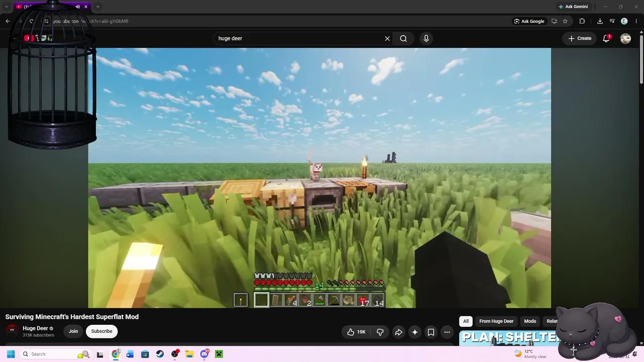Open Minecraft from the taskbar
The height and width of the screenshot is (362, 644).
coord(219,354)
